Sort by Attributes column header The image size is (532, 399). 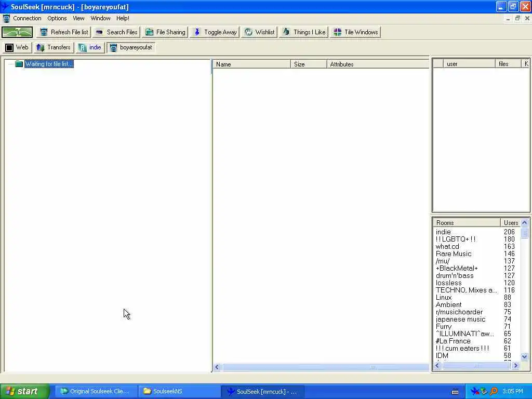tap(378, 64)
